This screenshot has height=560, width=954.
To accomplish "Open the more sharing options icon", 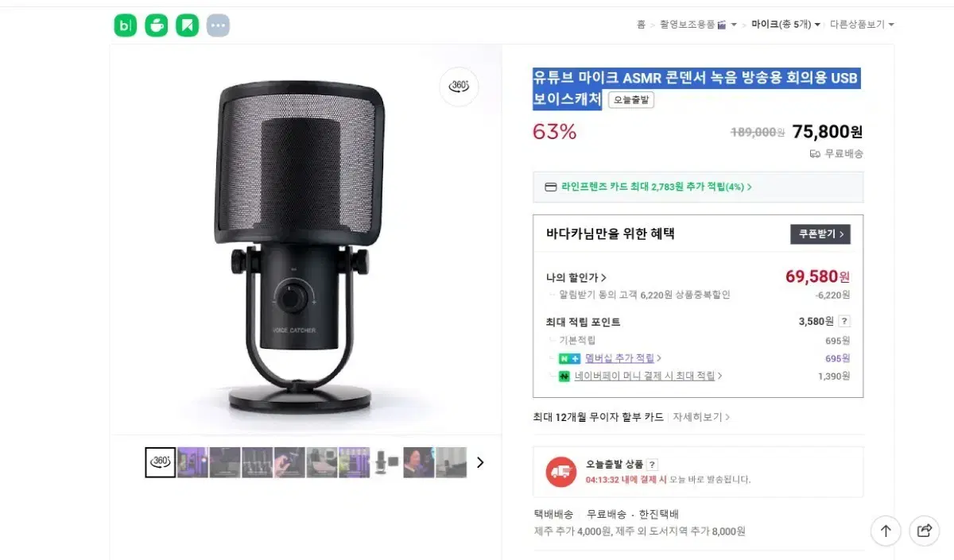I will point(218,25).
